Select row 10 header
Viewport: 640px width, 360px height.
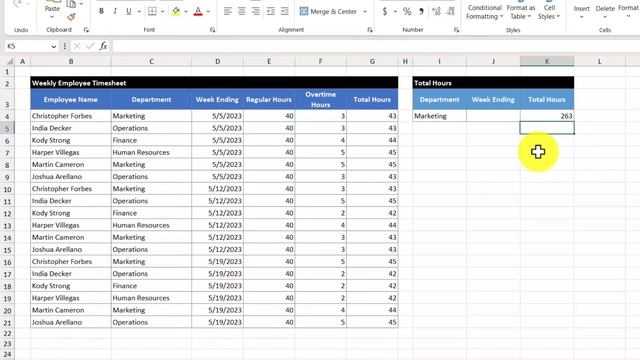[7, 189]
